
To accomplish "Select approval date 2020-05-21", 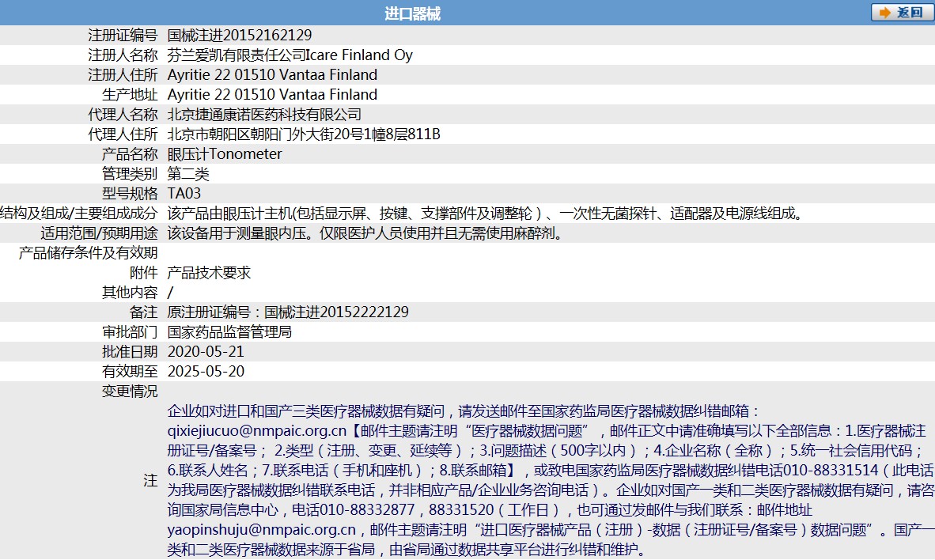I will (206, 351).
